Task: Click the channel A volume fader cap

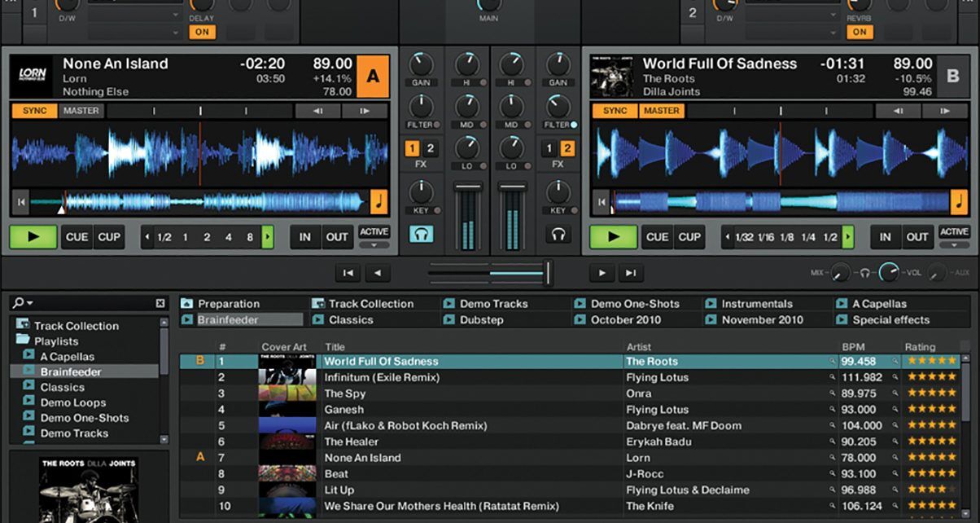Action: coord(468,187)
